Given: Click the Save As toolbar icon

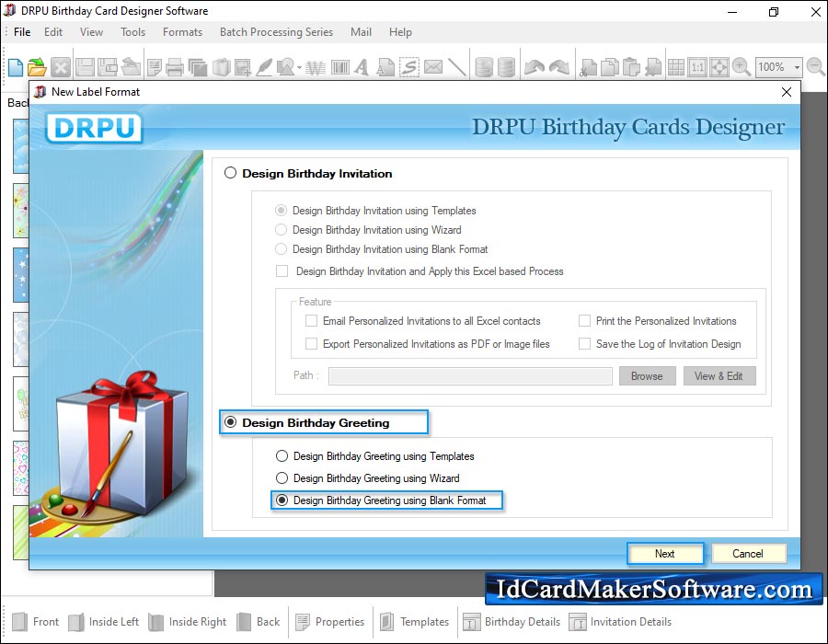Looking at the screenshot, I should coord(108,67).
